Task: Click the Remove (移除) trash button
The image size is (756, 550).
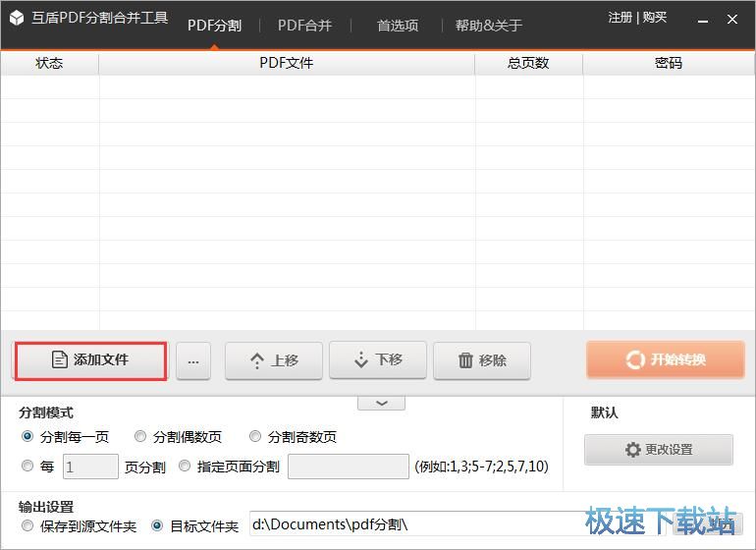Action: click(482, 360)
